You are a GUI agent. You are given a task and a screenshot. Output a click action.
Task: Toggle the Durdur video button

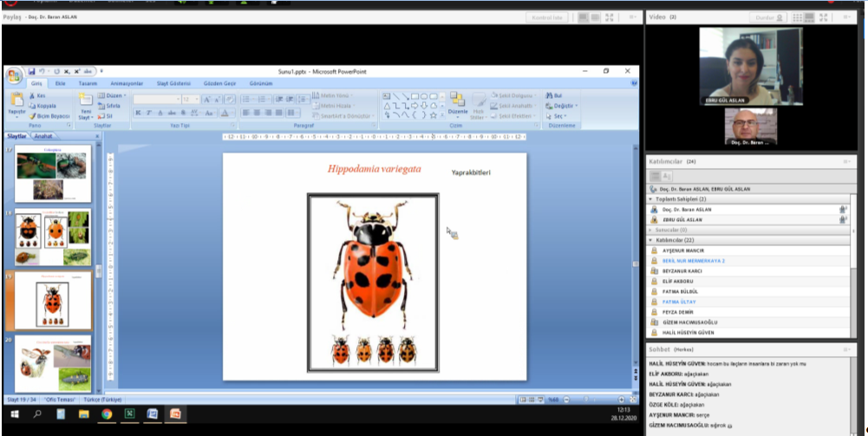[x=769, y=16]
